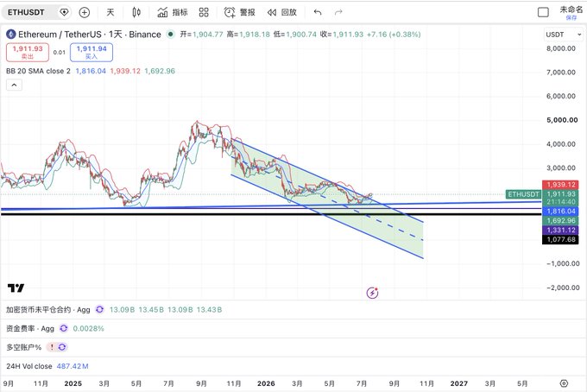This screenshot has width=587, height=392.
Task: Click the purple lightning event marker
Action: tap(372, 293)
